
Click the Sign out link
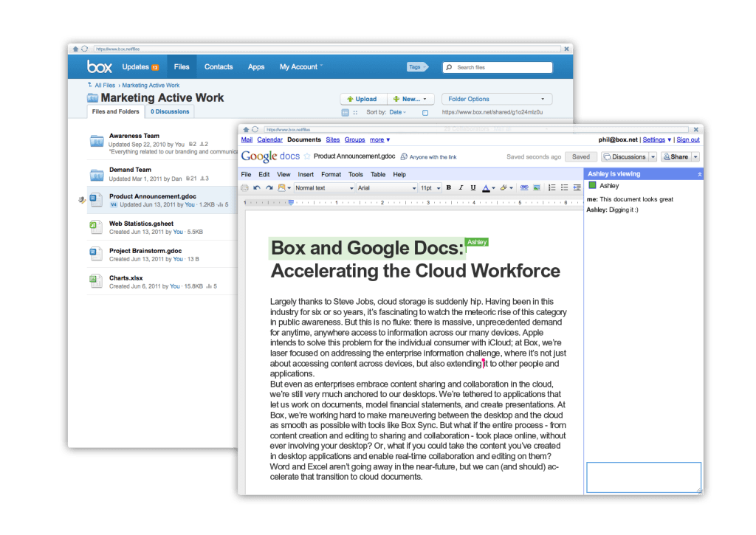tap(688, 139)
